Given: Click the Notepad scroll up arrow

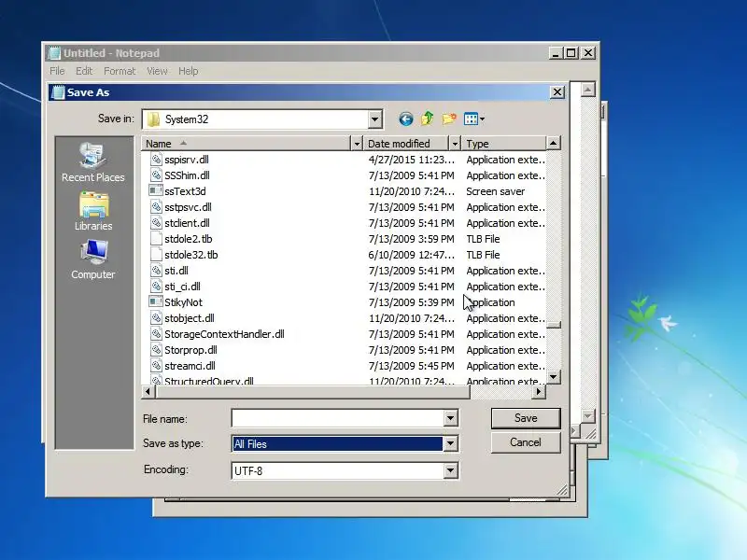Looking at the screenshot, I should point(588,90).
